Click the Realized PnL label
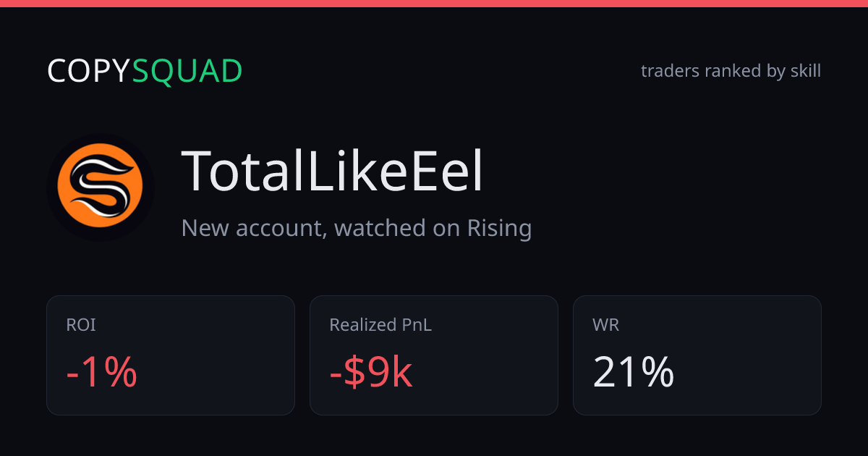 pyautogui.click(x=380, y=325)
